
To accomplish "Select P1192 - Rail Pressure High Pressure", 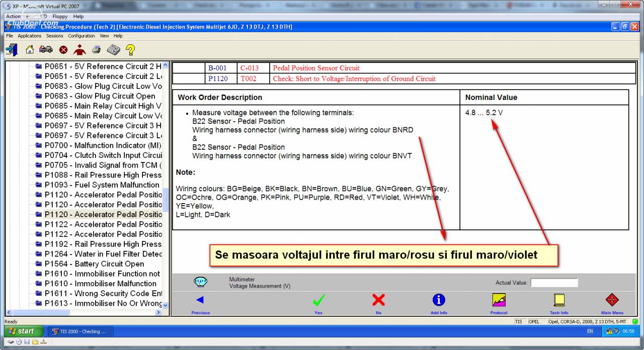I will coord(103,244).
